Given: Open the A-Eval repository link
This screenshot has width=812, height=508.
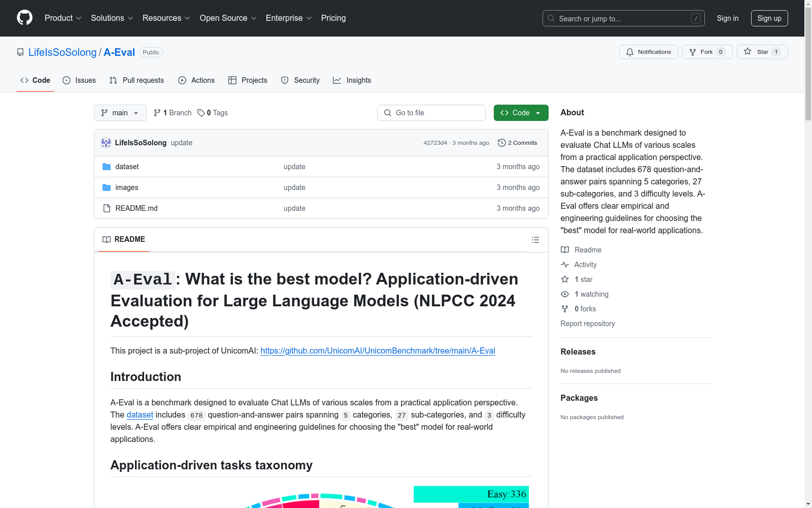Looking at the screenshot, I should pyautogui.click(x=119, y=52).
